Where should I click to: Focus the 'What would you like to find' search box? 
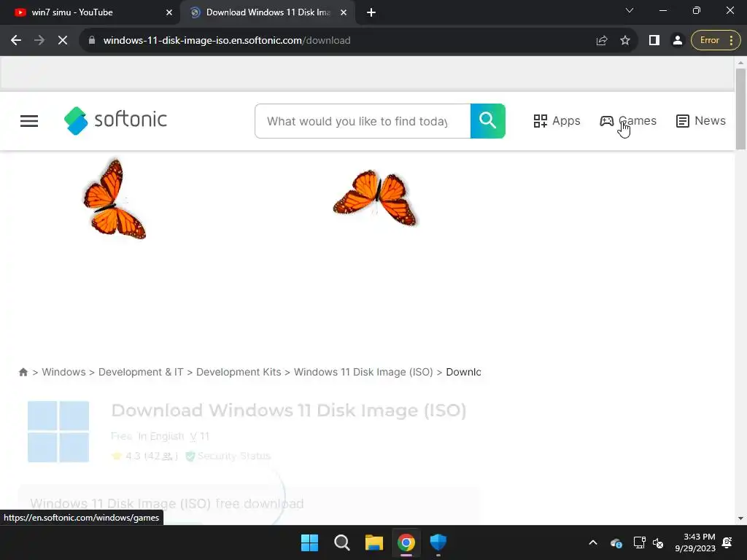click(363, 121)
